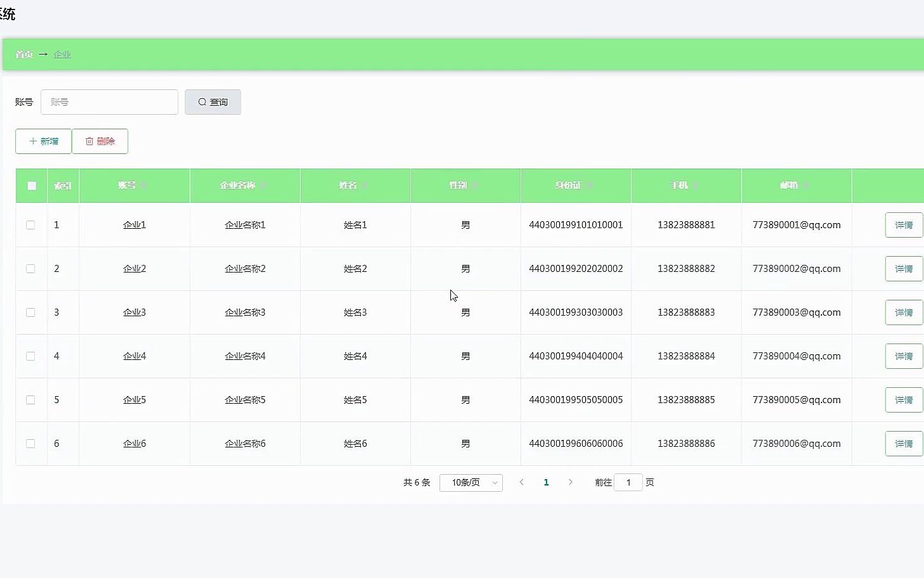Check the row for 企业5

pyautogui.click(x=30, y=400)
